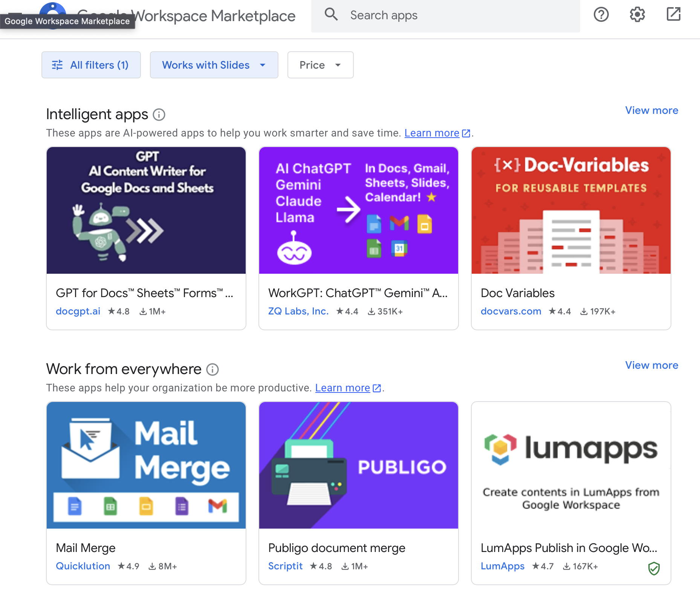Image resolution: width=700 pixels, height=601 pixels.
Task: Expand the Price dropdown
Action: [320, 65]
